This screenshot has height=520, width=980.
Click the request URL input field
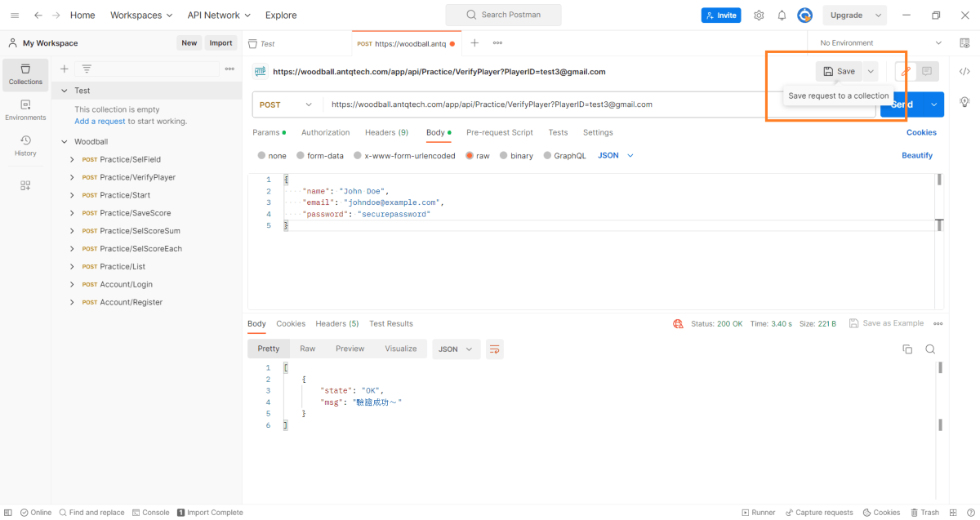[600, 104]
